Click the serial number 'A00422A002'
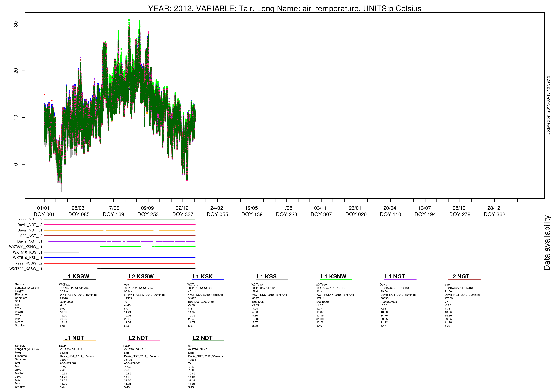This screenshot has width=554, height=392. pyautogui.click(x=68, y=363)
